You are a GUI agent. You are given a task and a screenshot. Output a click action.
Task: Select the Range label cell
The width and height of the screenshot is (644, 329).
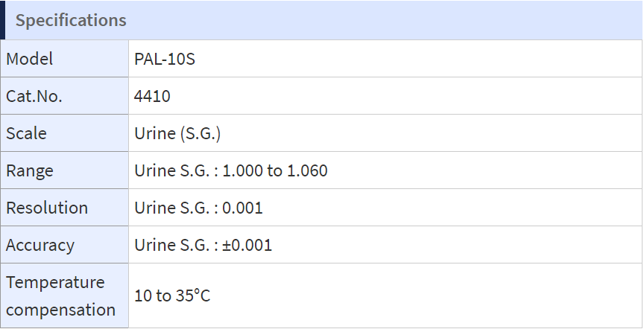point(65,170)
